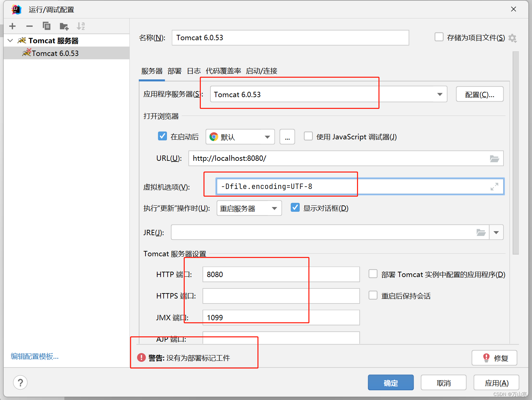The width and height of the screenshot is (532, 400).
Task: Click the JMX 端口 field 1099
Action: [x=281, y=317]
